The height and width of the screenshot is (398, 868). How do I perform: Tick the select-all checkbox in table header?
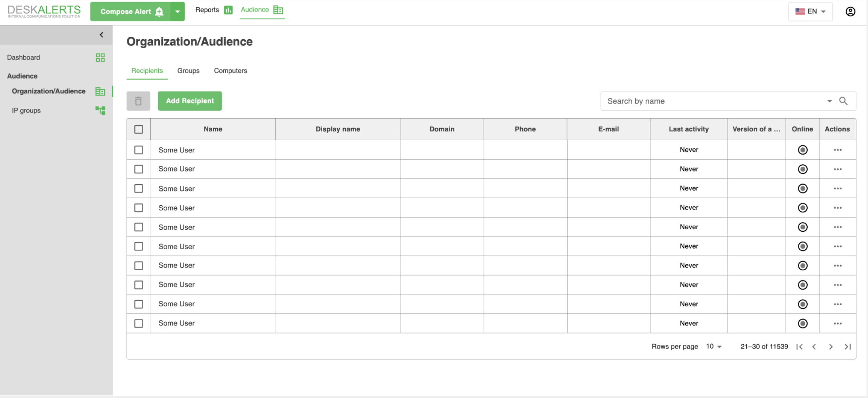[138, 129]
